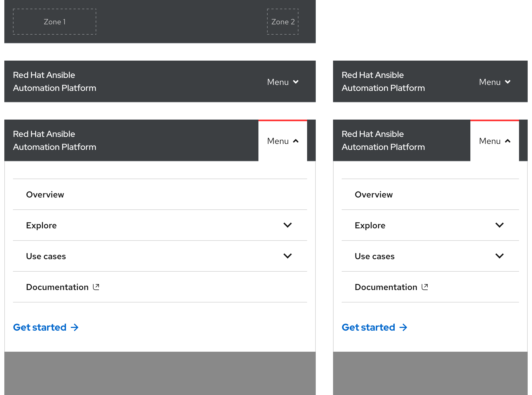
Task: Click external link icon in right Documentation item
Action: [x=425, y=287]
